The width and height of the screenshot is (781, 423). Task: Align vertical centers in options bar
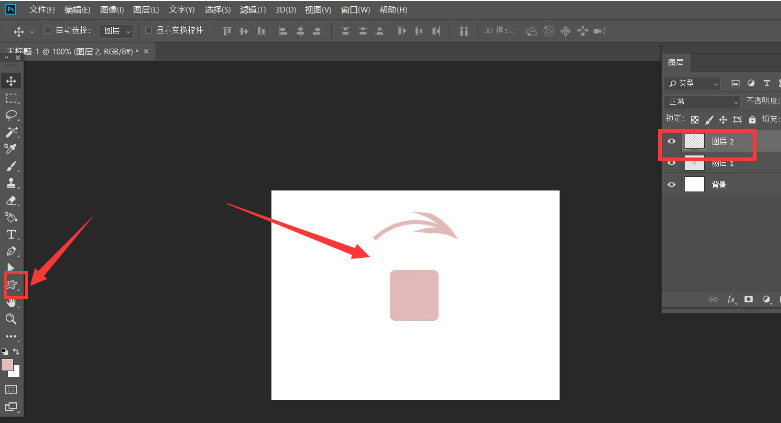coord(244,31)
